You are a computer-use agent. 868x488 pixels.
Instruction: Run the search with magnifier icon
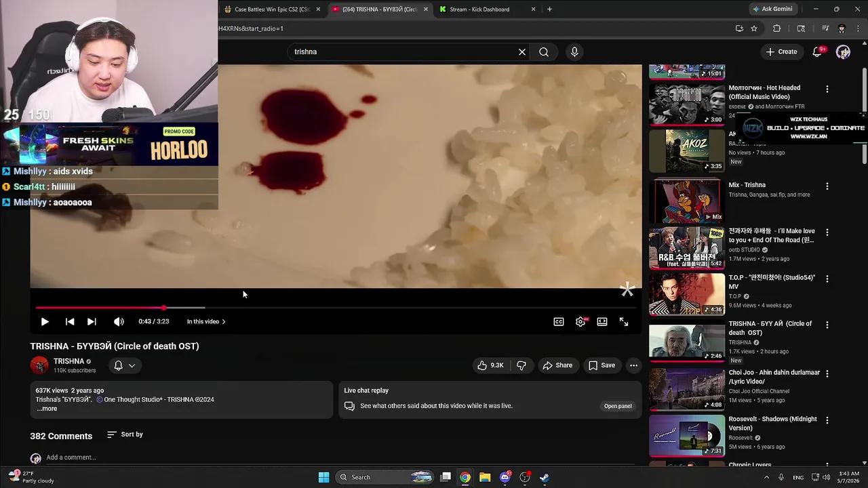click(544, 52)
